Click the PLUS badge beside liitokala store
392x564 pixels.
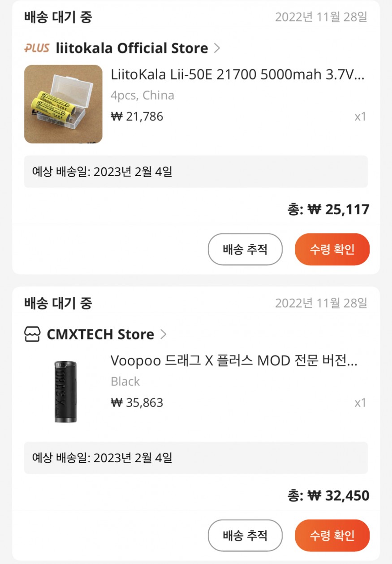(x=37, y=48)
